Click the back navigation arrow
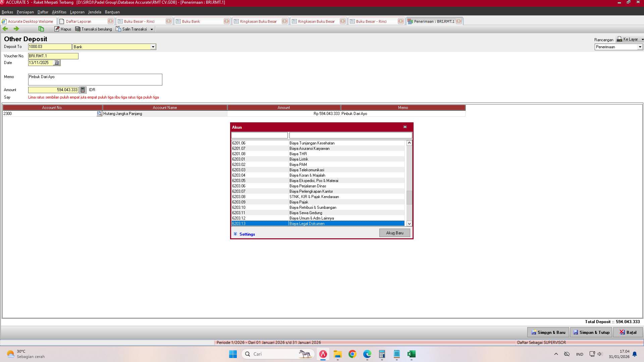The height and width of the screenshot is (362, 644). (5, 28)
